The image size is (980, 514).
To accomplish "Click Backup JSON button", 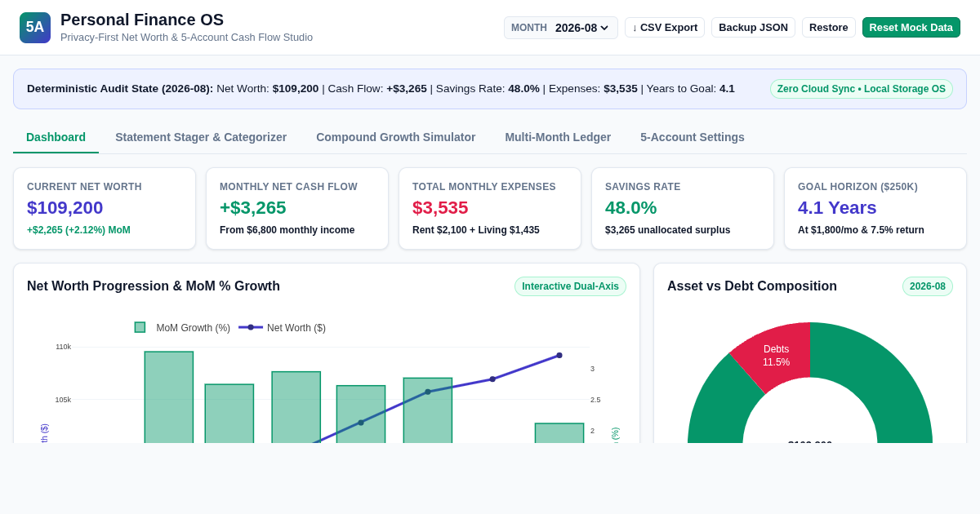I will click(x=753, y=28).
